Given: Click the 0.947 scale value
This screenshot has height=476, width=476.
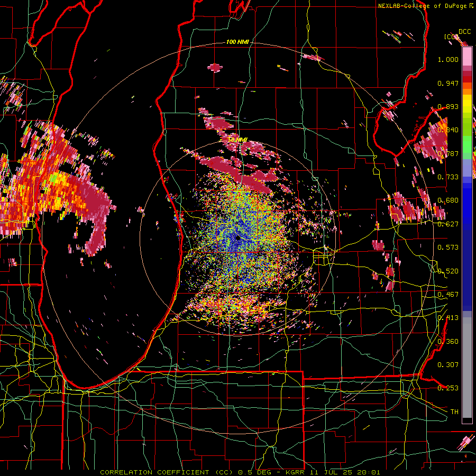Looking at the screenshot, I should point(448,83).
